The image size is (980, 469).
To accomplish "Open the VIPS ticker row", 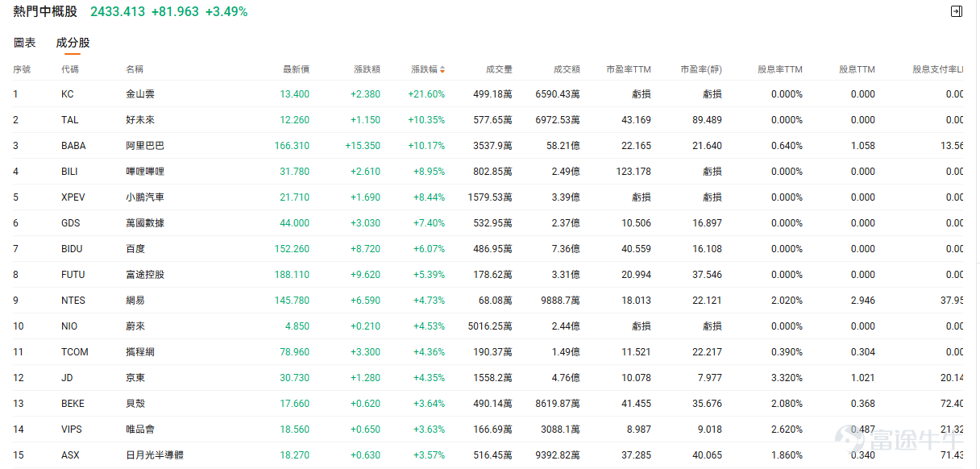I will tap(488, 430).
